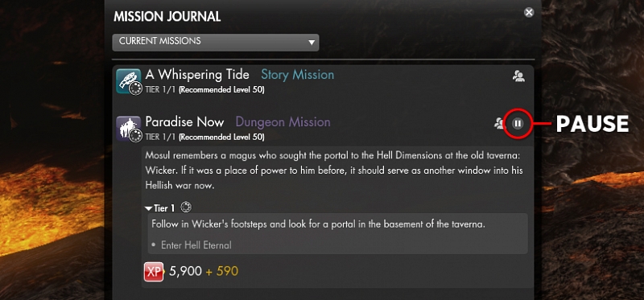The height and width of the screenshot is (300, 644).
Task: Pause the Paradise Now mission
Action: (518, 123)
